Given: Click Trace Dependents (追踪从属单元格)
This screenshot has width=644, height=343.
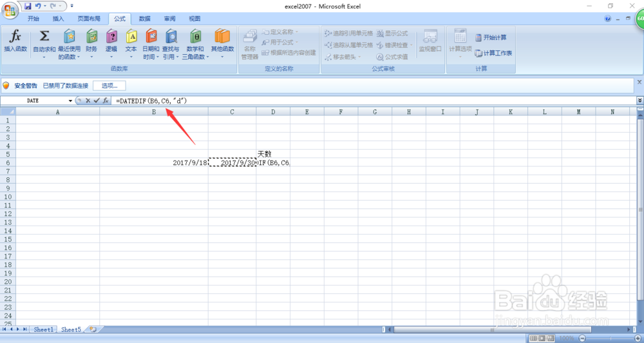Looking at the screenshot, I should pos(348,45).
